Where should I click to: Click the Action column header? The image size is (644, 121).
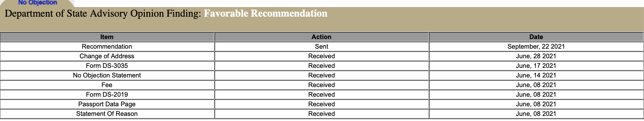click(321, 37)
